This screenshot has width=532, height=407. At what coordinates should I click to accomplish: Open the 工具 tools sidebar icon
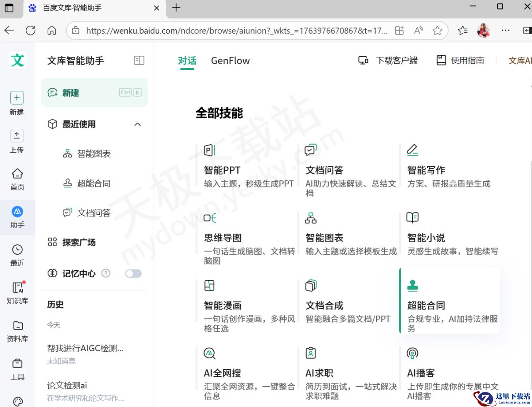point(16,362)
